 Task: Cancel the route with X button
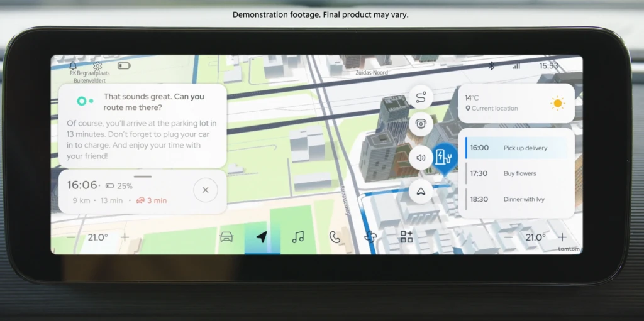(205, 190)
